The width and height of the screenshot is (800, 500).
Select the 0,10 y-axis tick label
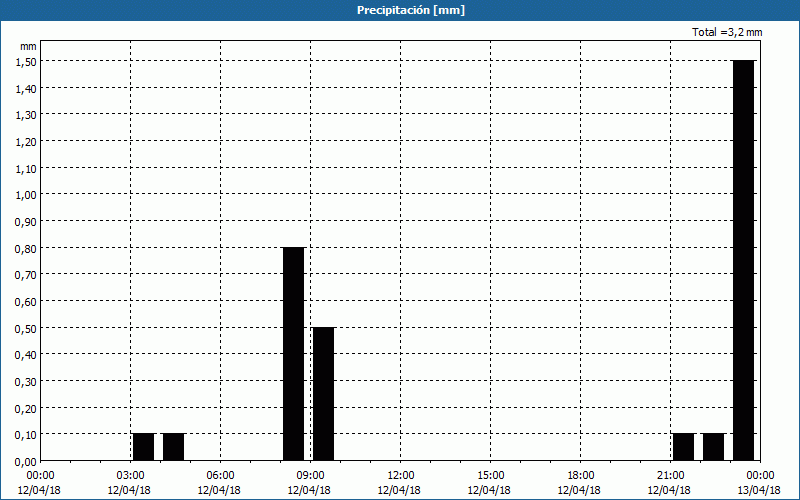[26, 435]
